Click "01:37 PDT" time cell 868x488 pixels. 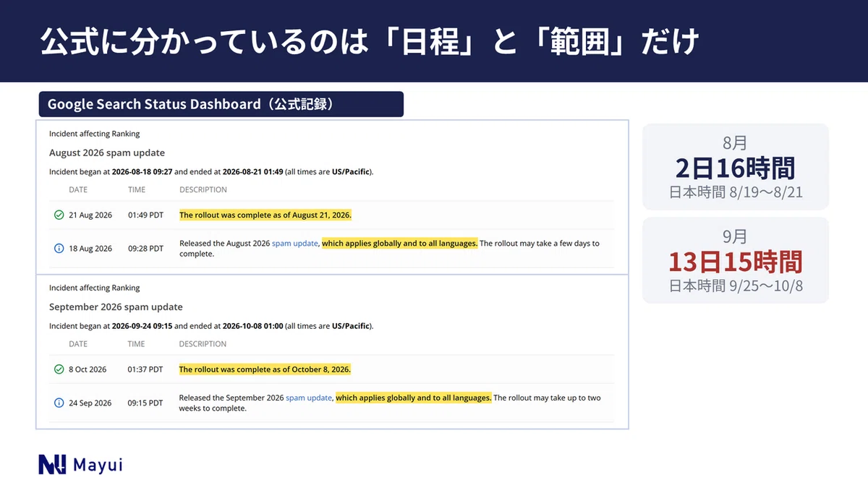coord(145,369)
